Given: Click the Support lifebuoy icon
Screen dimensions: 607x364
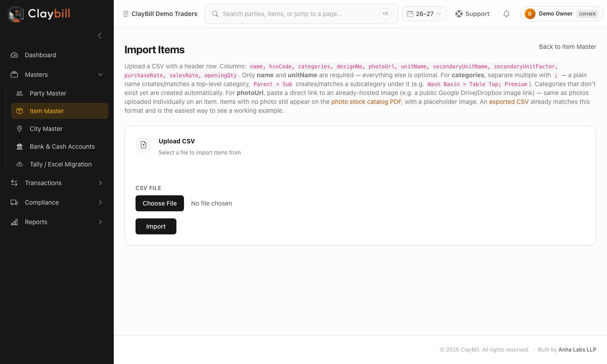Looking at the screenshot, I should (459, 14).
